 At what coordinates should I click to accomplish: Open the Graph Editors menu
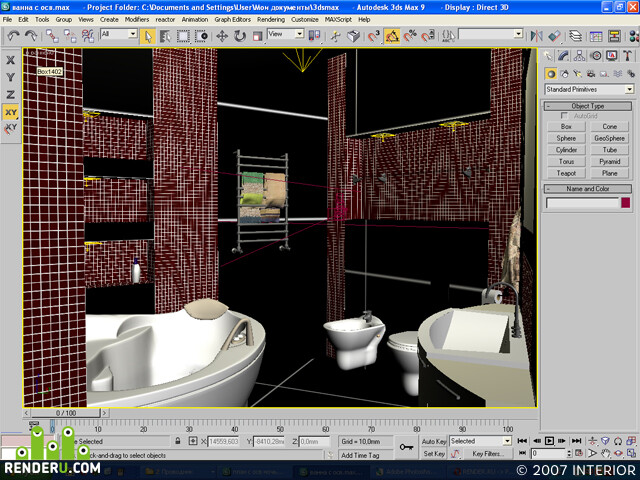pos(233,19)
